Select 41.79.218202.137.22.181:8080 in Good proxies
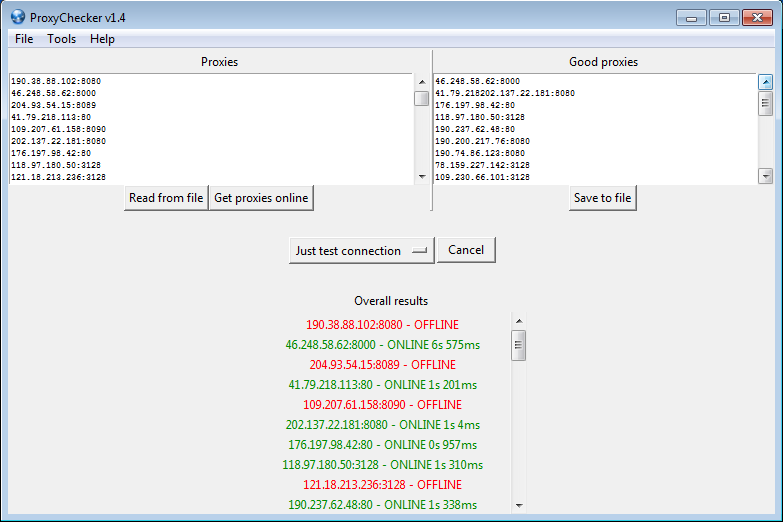 [x=505, y=93]
